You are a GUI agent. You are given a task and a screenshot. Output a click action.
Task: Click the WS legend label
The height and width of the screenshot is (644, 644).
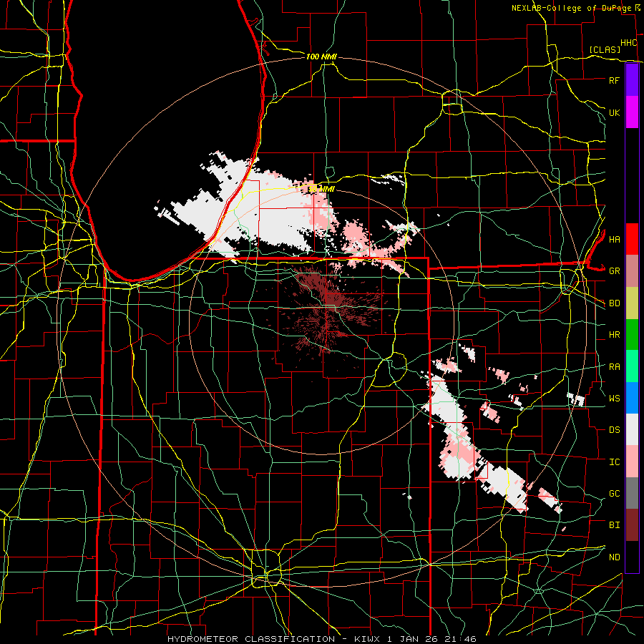[x=614, y=398]
